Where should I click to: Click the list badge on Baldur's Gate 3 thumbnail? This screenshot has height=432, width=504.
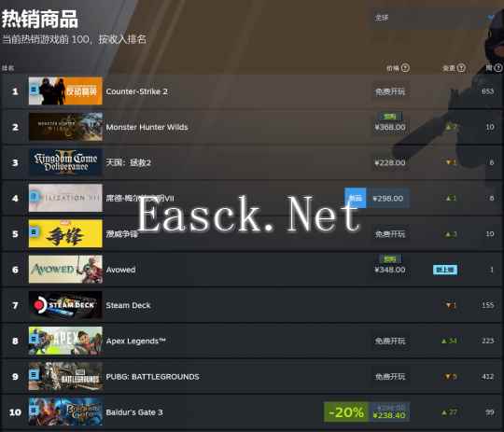(x=35, y=411)
